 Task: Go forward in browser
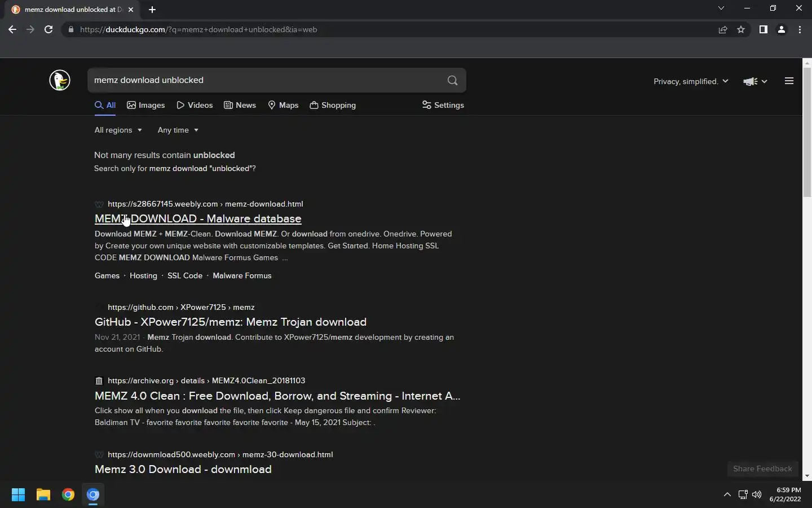pos(30,29)
